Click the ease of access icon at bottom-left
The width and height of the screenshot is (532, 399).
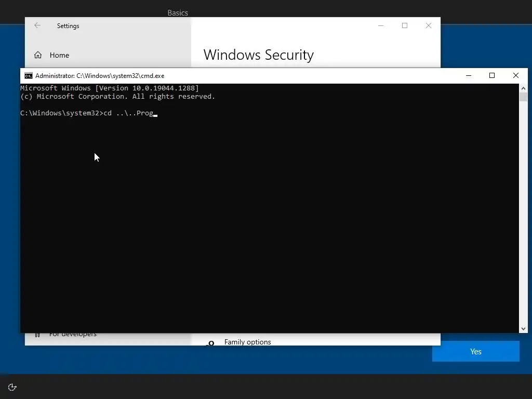(12, 387)
